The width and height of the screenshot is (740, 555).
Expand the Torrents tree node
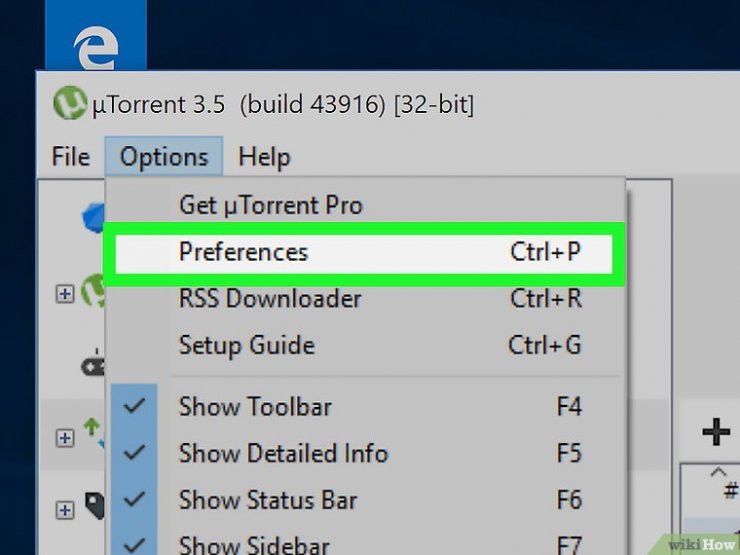click(x=65, y=438)
